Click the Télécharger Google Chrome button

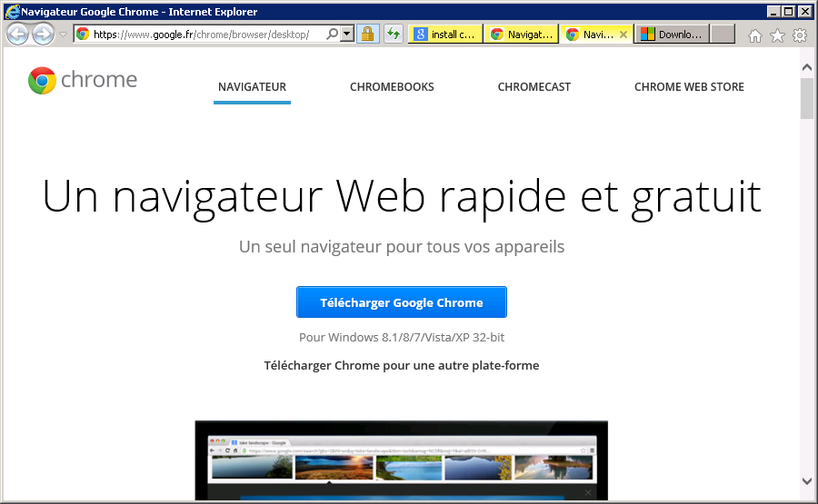402,302
